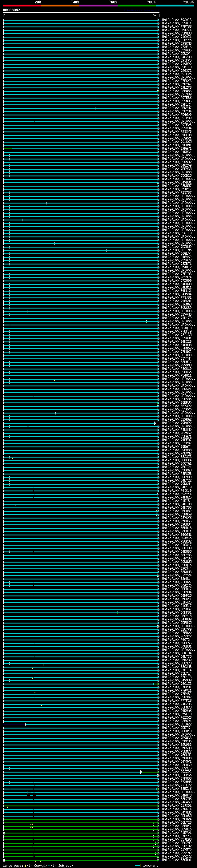Viewport: 197px width, 868px height.
Task: Select hit UniRef100_C5MQG8
Action: coord(176,33)
